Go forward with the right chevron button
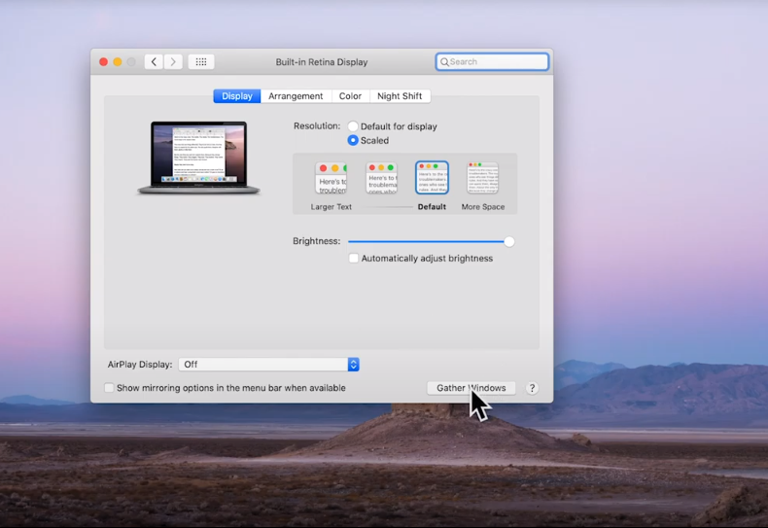This screenshot has height=528, width=768. tap(173, 62)
